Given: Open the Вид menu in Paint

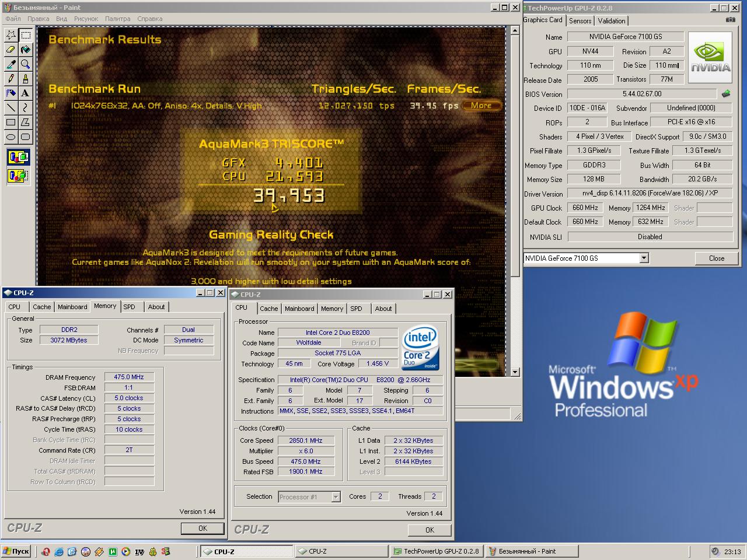Looking at the screenshot, I should [x=61, y=19].
